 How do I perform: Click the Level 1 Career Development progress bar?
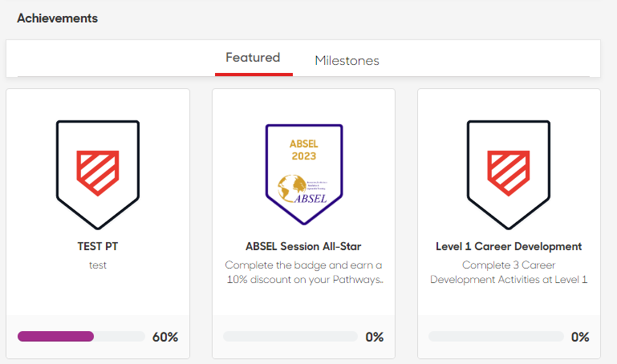(496, 337)
